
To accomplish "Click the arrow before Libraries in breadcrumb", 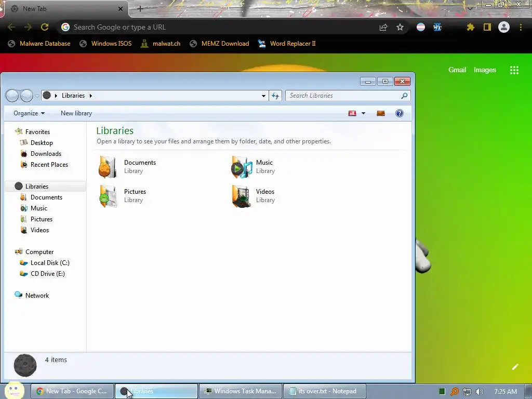I will [x=56, y=96].
